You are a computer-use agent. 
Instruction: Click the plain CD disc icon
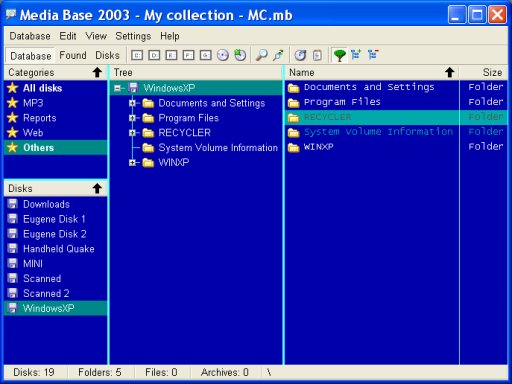(223, 55)
